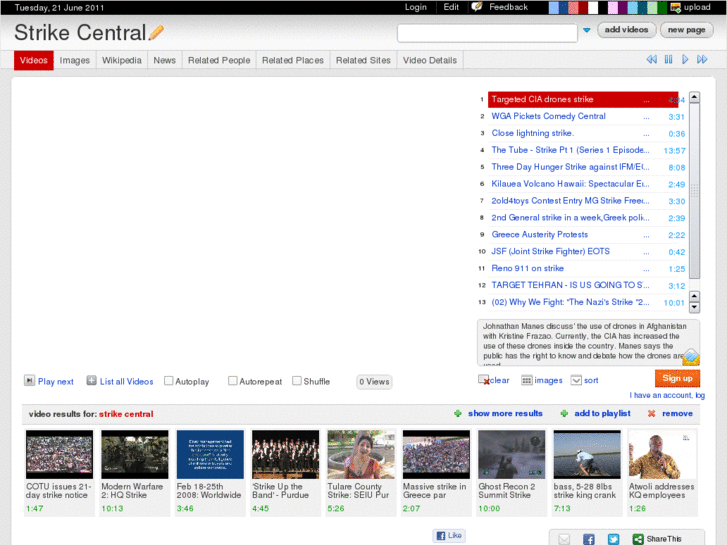Image resolution: width=727 pixels, height=545 pixels.
Task: Click the Facebook Like button
Action: (449, 535)
